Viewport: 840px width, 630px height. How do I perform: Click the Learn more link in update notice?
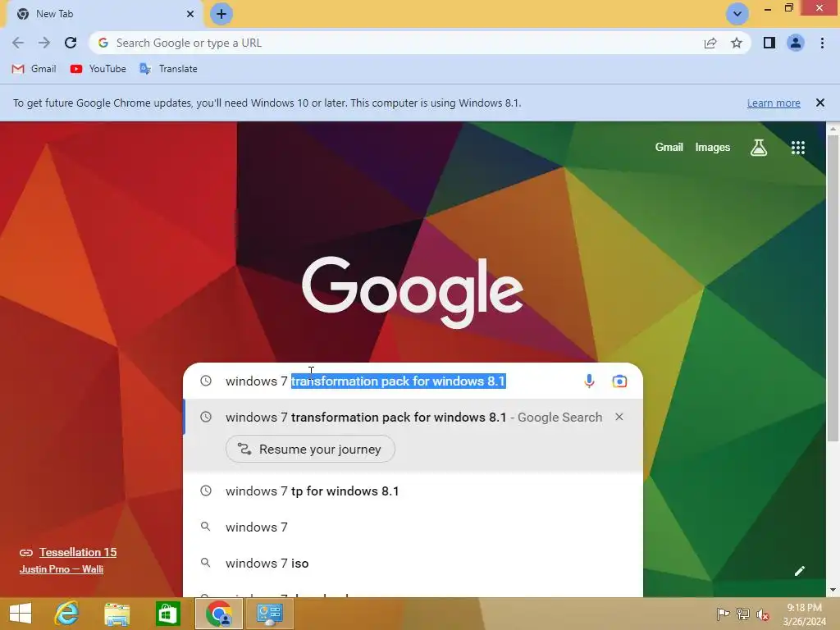pyautogui.click(x=774, y=103)
